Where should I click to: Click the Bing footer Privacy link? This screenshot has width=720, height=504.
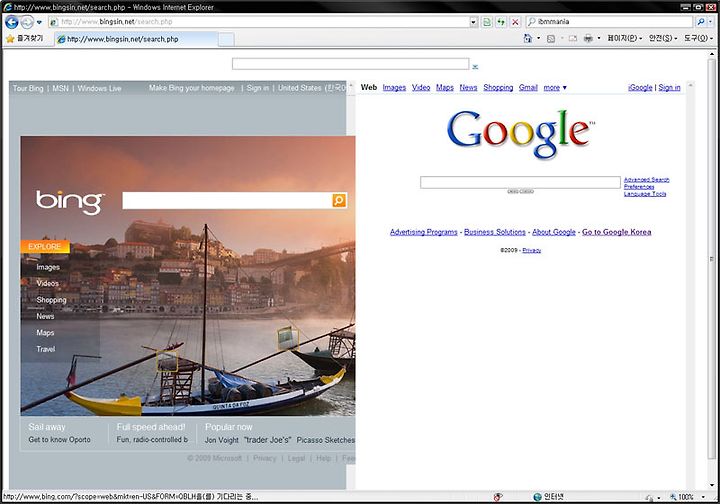[264, 458]
